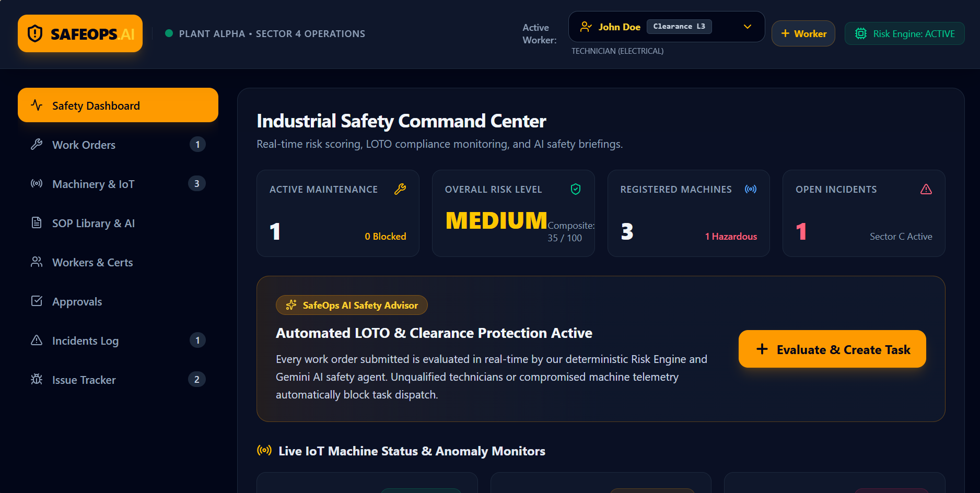The height and width of the screenshot is (493, 980).
Task: Click the wrench icon in Active Maintenance card
Action: 400,189
